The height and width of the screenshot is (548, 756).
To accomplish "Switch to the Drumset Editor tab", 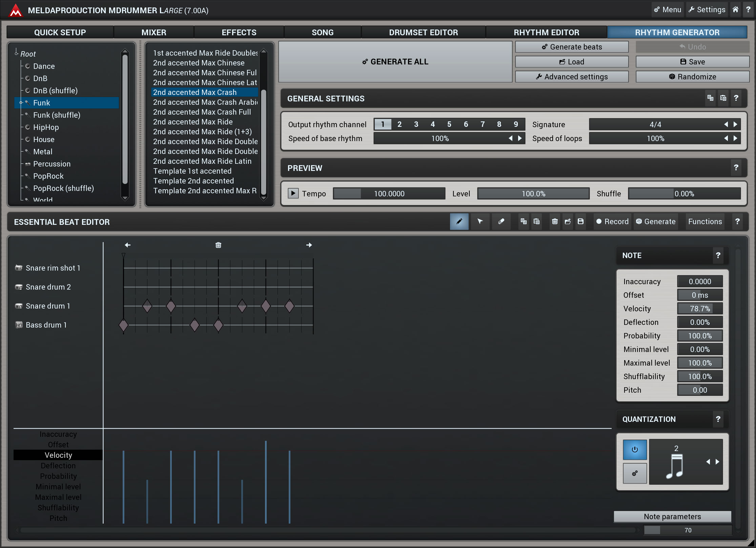I will [x=423, y=32].
